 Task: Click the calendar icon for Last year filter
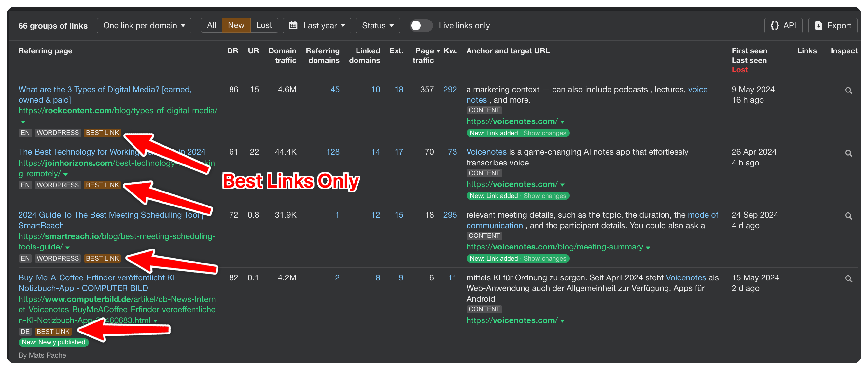(x=295, y=25)
